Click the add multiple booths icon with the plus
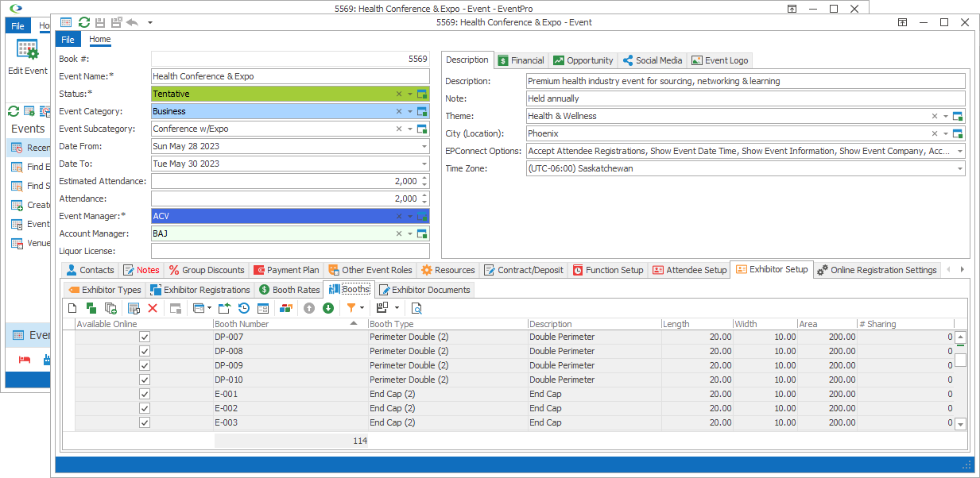Viewport: 980px width, 478px height. [110, 308]
